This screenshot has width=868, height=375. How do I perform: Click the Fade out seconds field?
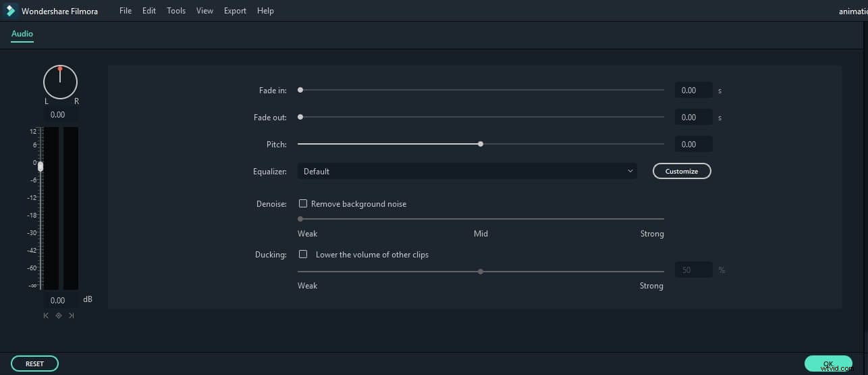[693, 118]
